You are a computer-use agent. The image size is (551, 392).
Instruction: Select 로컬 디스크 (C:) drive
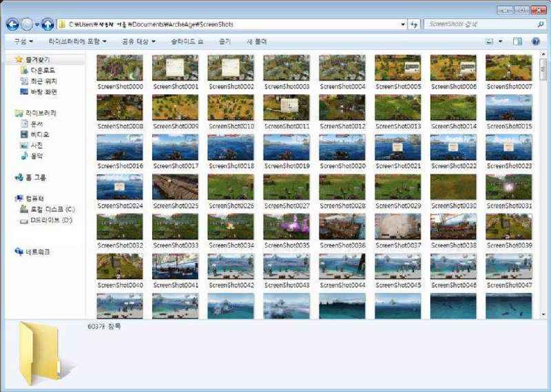pyautogui.click(x=48, y=209)
